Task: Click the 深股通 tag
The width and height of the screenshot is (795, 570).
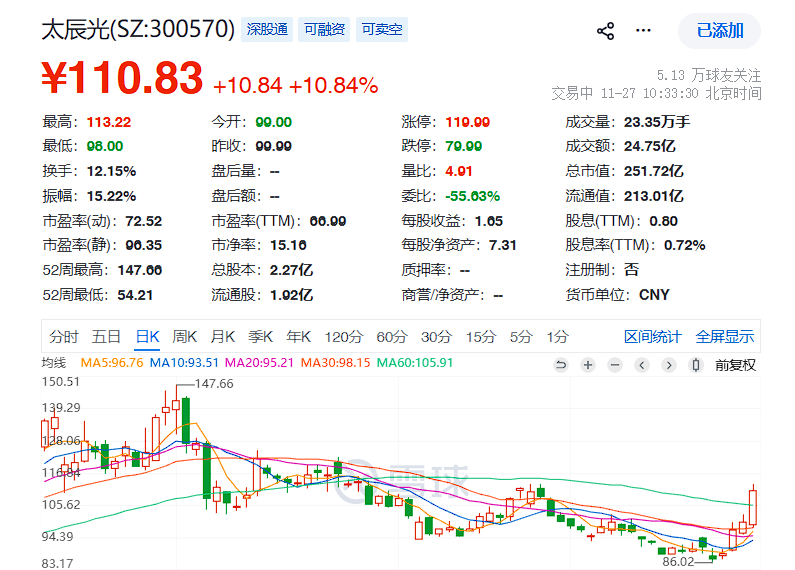Action: [x=267, y=29]
